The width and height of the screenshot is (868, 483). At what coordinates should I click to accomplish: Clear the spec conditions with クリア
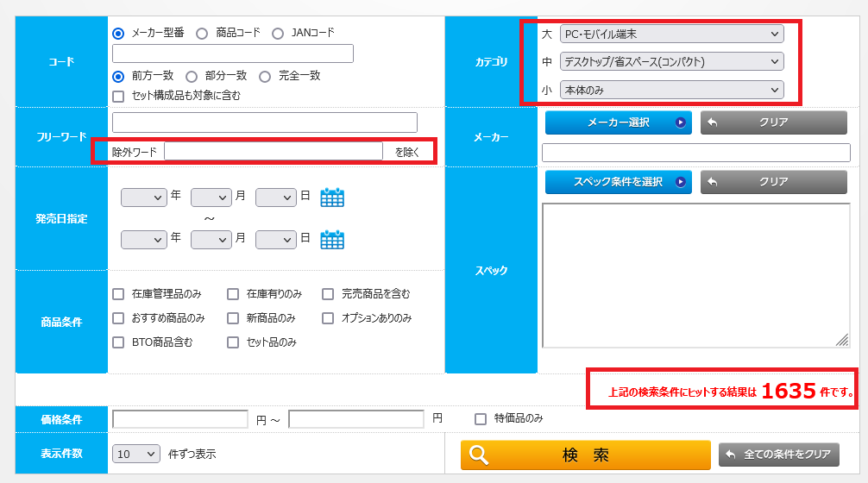[773, 182]
